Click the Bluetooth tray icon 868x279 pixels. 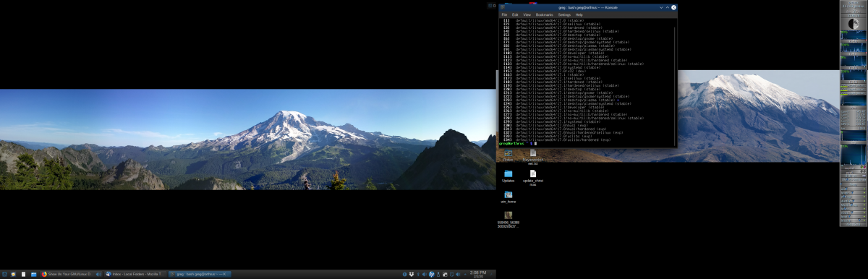point(418,275)
